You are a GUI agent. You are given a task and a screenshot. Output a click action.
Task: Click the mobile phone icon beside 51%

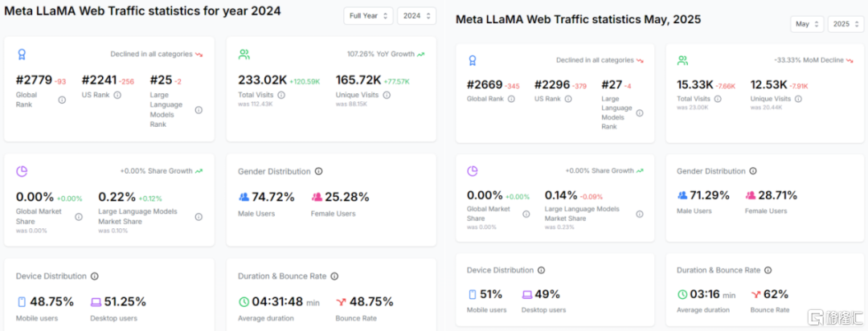473,295
